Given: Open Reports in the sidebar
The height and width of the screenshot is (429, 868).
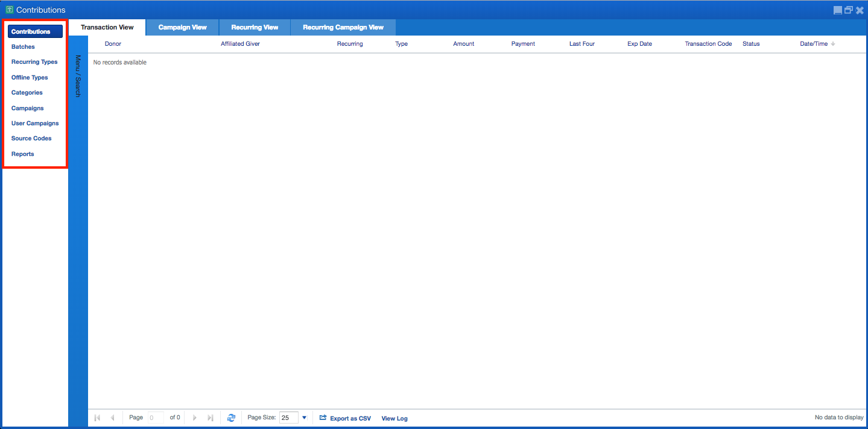Looking at the screenshot, I should click(x=23, y=154).
